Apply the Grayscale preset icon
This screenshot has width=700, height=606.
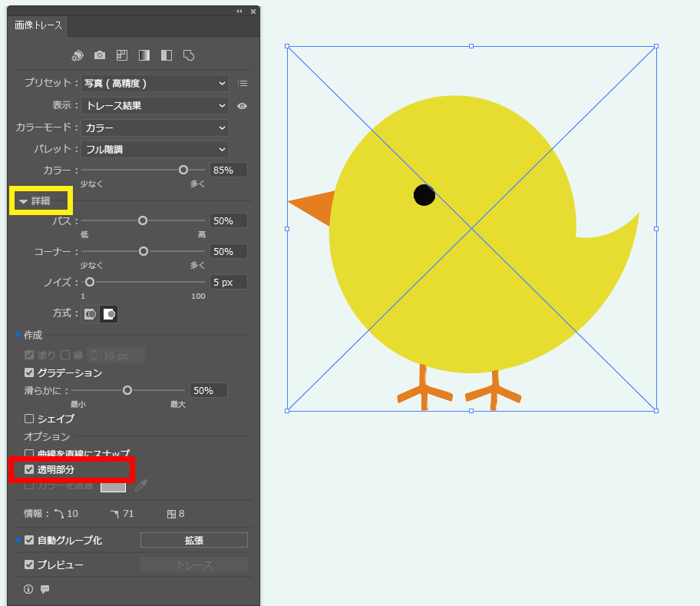point(144,55)
